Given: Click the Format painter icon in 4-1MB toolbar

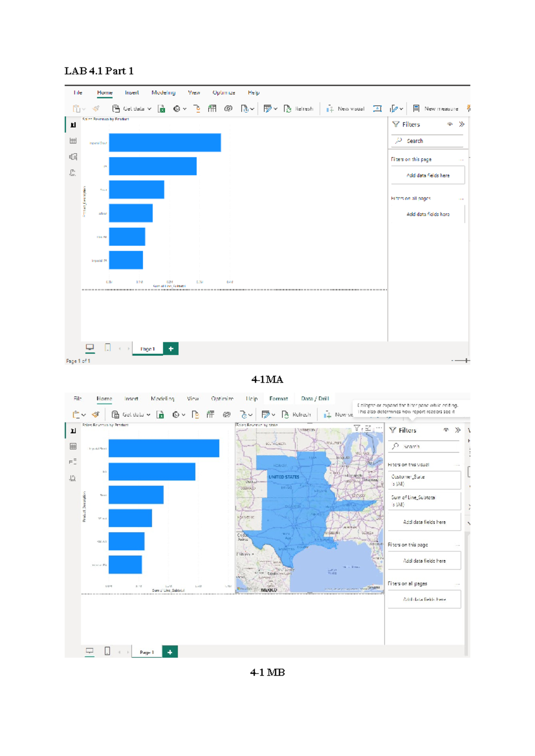Looking at the screenshot, I should point(95,415).
